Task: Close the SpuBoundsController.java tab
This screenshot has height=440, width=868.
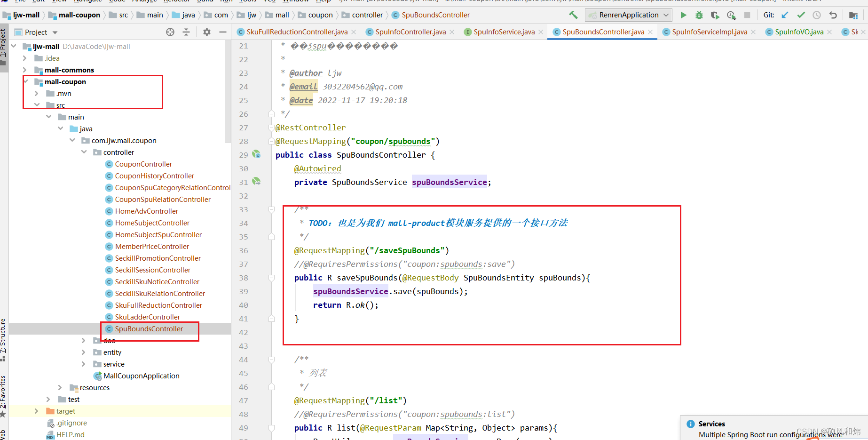Action: coord(650,32)
